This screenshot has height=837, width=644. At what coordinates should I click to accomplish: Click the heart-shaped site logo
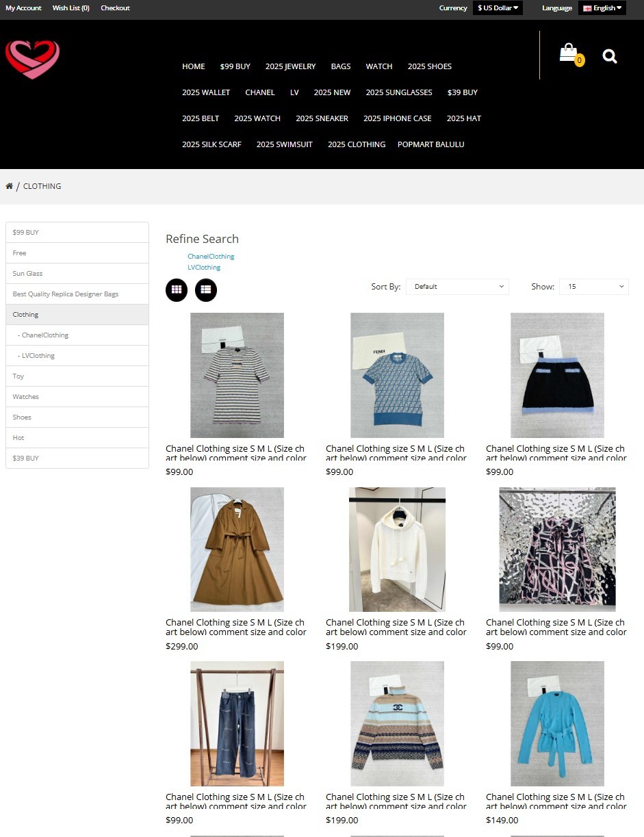point(32,60)
